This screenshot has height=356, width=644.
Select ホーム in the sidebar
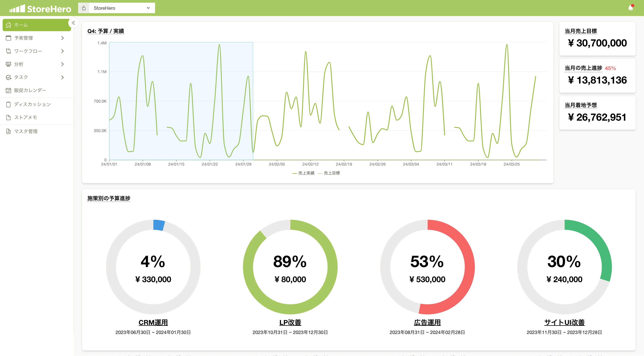pyautogui.click(x=37, y=25)
